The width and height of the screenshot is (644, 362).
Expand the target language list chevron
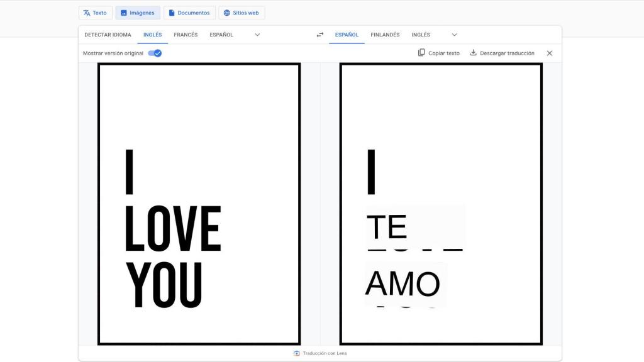click(x=454, y=35)
